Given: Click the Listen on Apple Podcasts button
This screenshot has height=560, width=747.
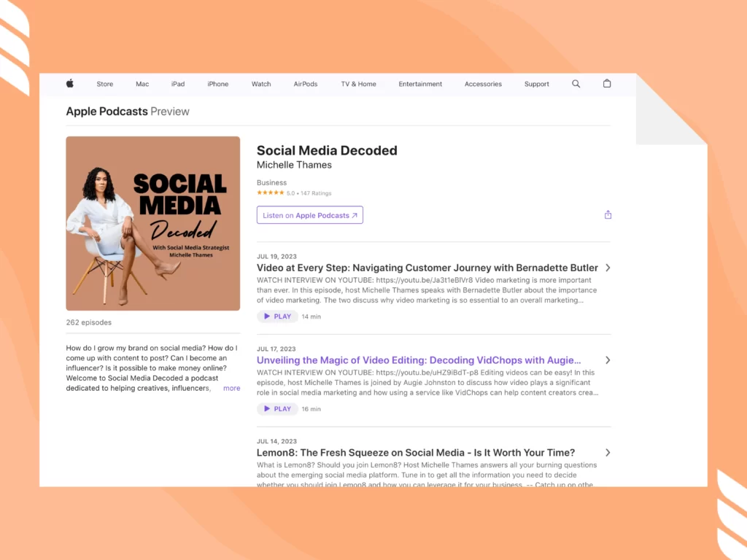Looking at the screenshot, I should [x=309, y=214].
